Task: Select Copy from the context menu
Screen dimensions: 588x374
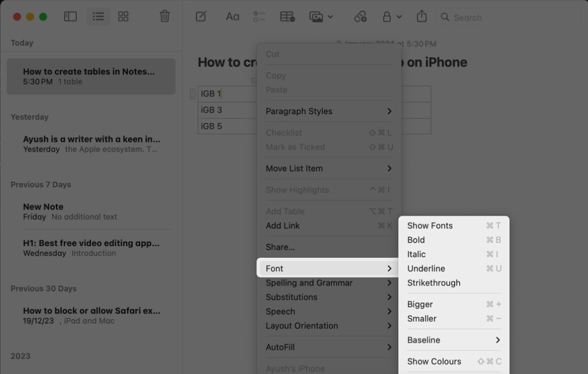Action: (x=276, y=75)
